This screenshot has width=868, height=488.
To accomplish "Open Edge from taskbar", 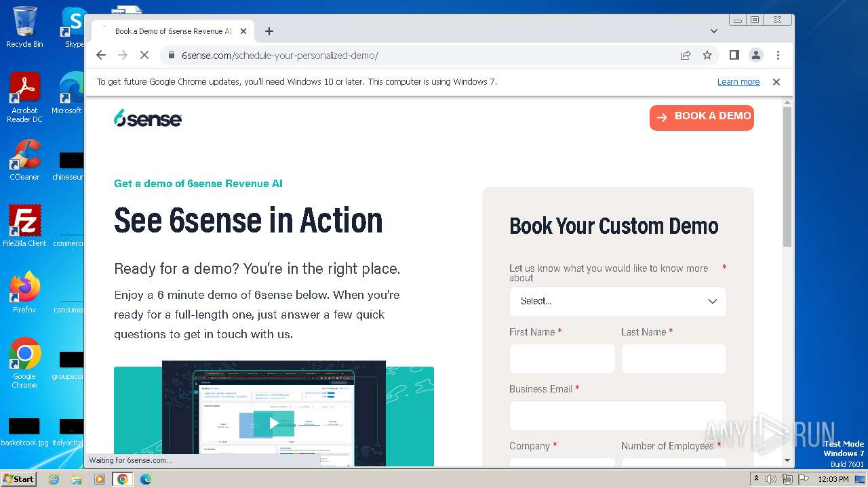I will 145,479.
